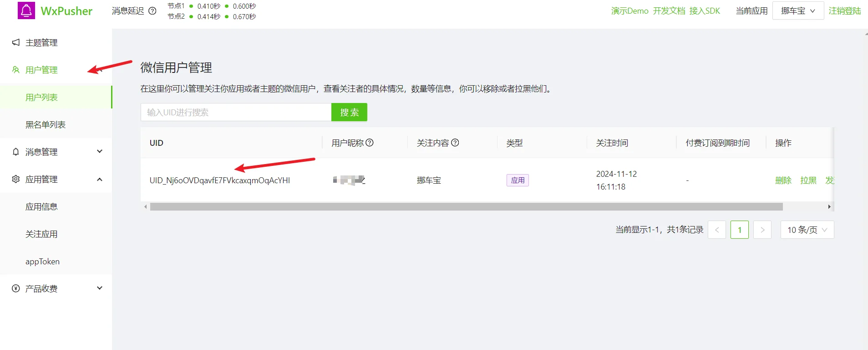Expand the 产品收费 menu chevron
This screenshot has width=868, height=350.
[x=100, y=288]
